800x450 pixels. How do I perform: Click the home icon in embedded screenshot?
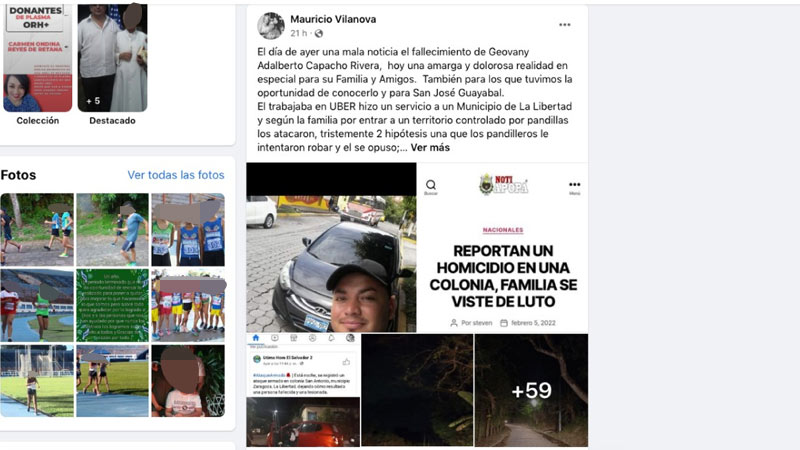click(256, 338)
